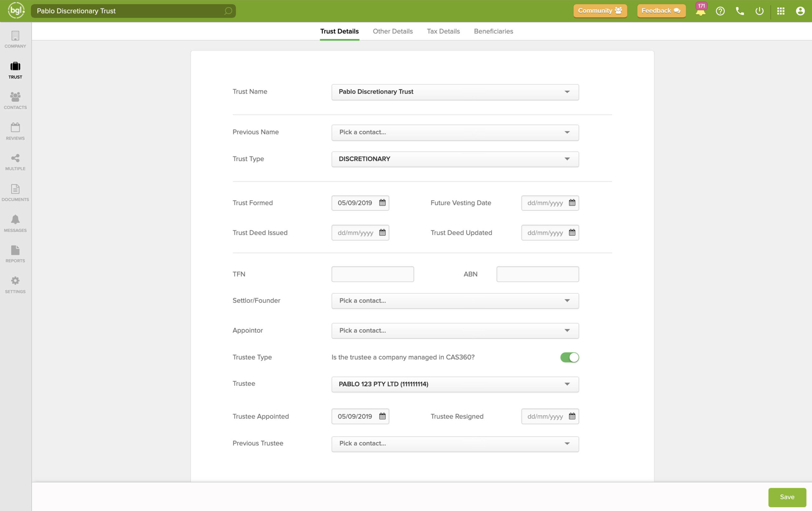Screen dimensions: 812x511
Task: Click the TFN input field
Action: tap(372, 274)
